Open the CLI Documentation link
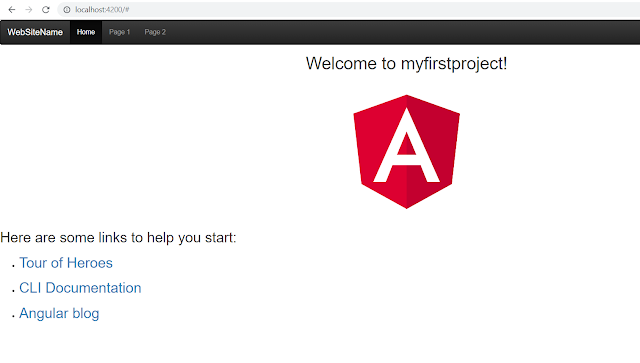The image size is (640, 363). (x=80, y=288)
